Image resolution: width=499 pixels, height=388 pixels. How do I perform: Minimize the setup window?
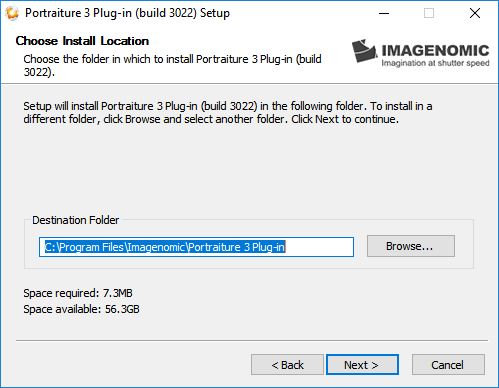384,13
